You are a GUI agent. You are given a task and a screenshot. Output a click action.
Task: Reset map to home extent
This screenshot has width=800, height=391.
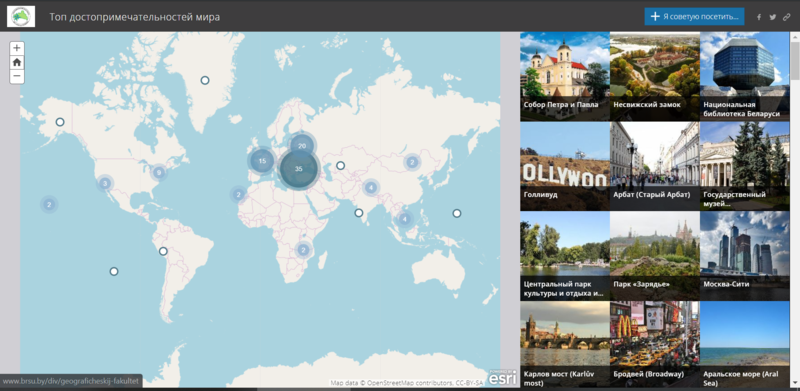click(x=17, y=62)
